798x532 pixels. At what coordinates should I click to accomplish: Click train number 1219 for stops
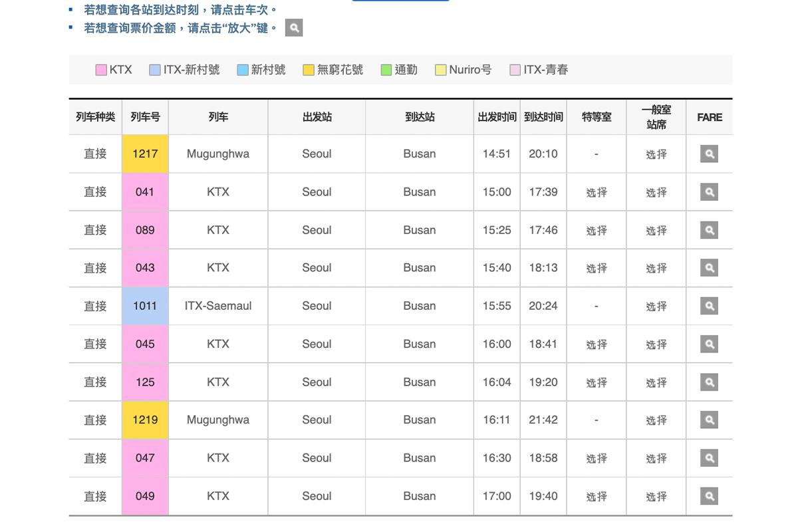click(x=145, y=420)
